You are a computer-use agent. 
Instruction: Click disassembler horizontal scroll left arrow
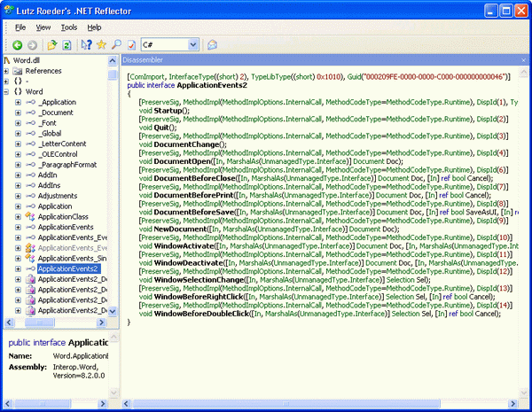point(126,403)
